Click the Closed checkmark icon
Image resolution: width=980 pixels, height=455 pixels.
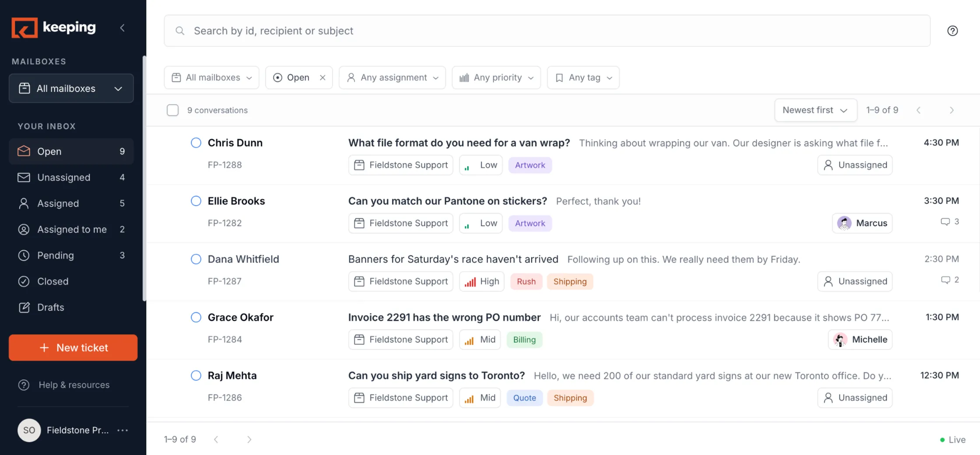point(24,281)
